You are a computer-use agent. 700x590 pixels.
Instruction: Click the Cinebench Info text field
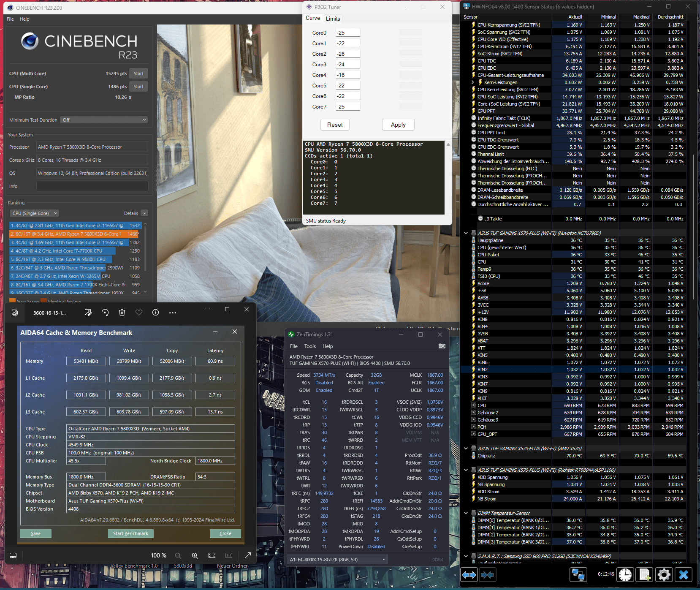click(92, 186)
